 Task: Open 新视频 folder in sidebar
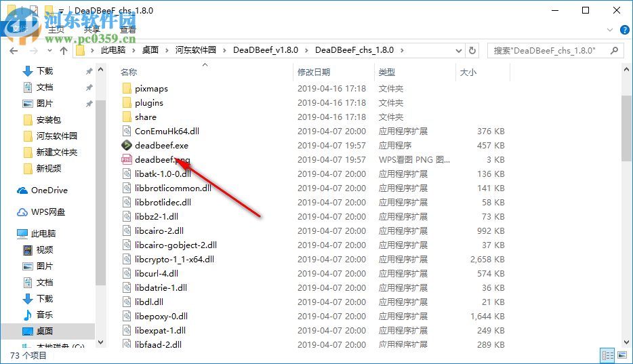click(42, 168)
